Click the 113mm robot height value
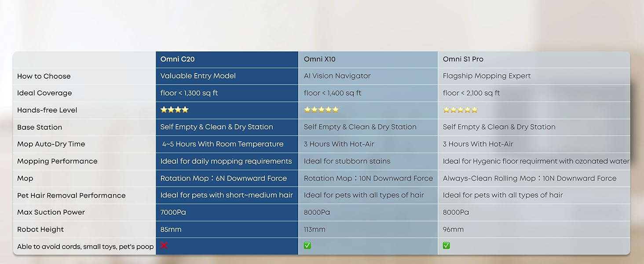This screenshot has width=644, height=264. pyautogui.click(x=315, y=229)
